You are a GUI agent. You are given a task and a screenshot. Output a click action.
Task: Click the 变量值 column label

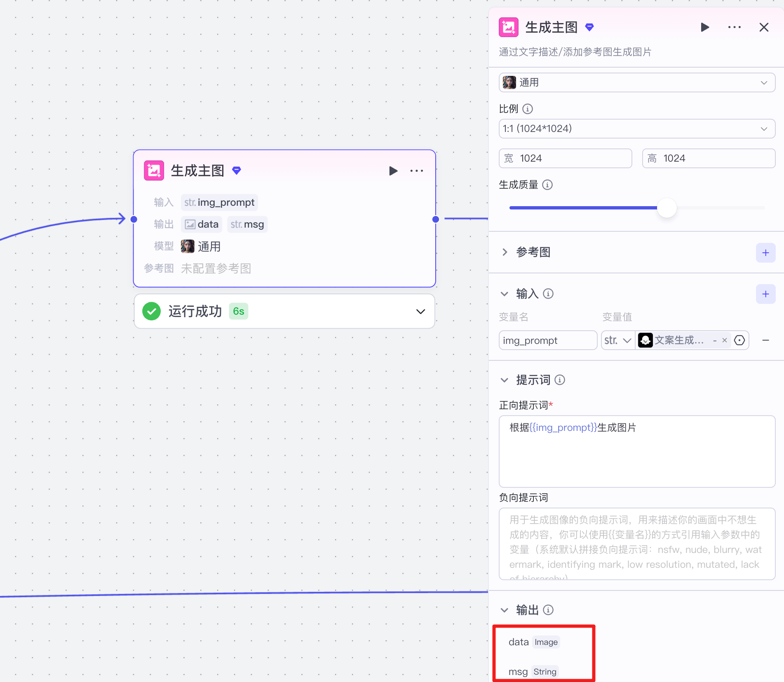617,317
